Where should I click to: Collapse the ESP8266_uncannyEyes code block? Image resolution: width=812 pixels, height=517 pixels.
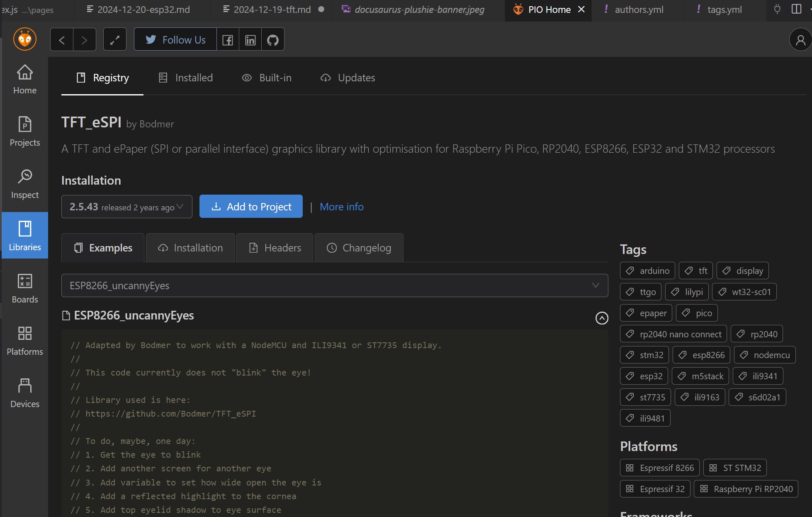pyautogui.click(x=602, y=318)
